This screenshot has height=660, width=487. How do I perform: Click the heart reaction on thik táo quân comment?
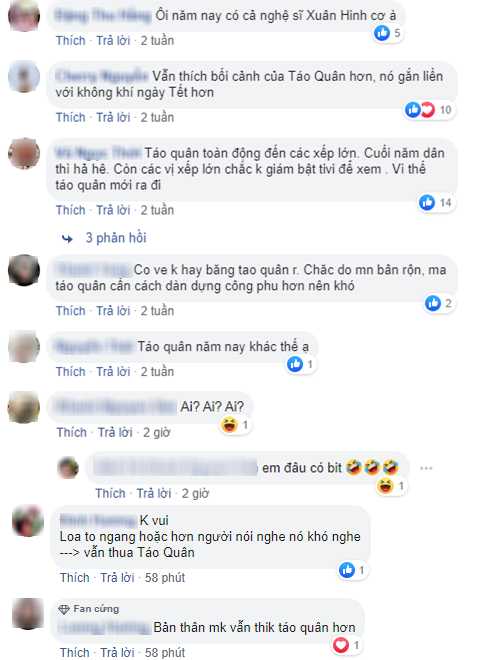point(346,645)
